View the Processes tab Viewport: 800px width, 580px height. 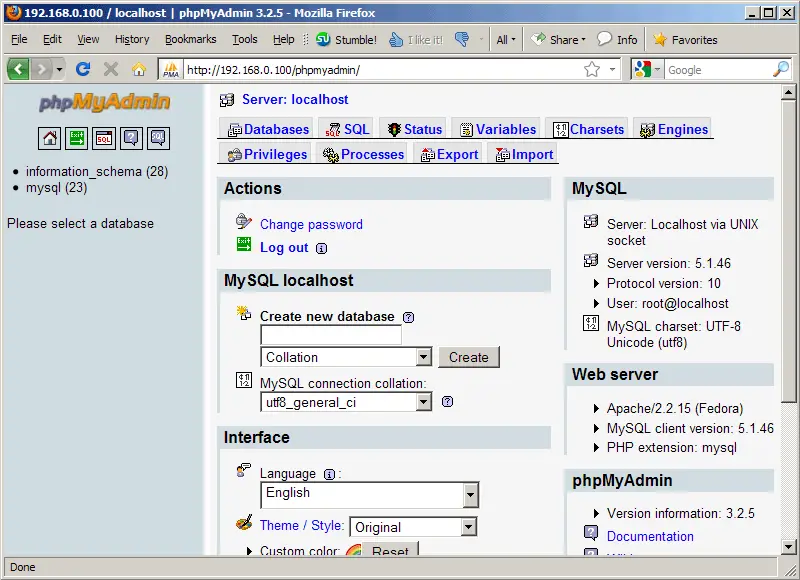(363, 155)
